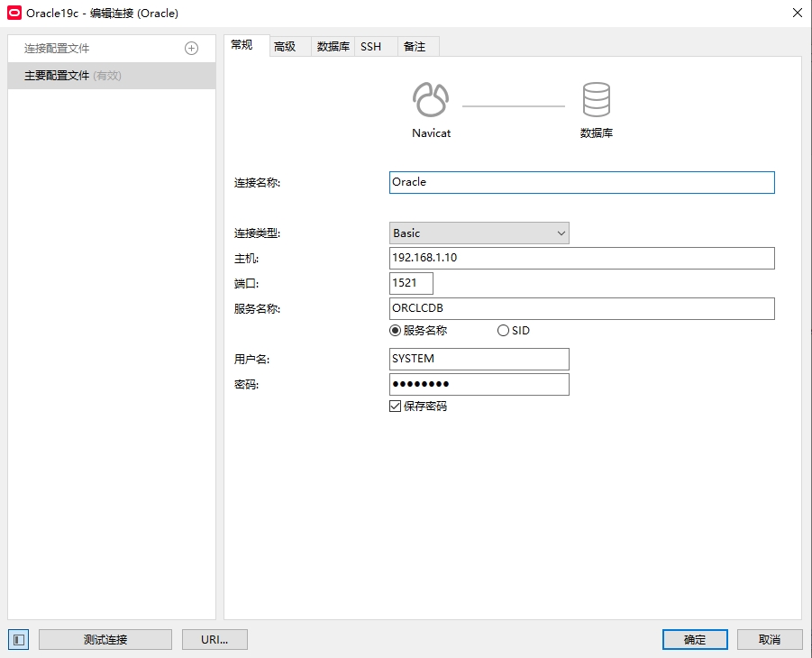Screen dimensions: 812x658
Task: Click the 密码: label
Action: coord(247,385)
